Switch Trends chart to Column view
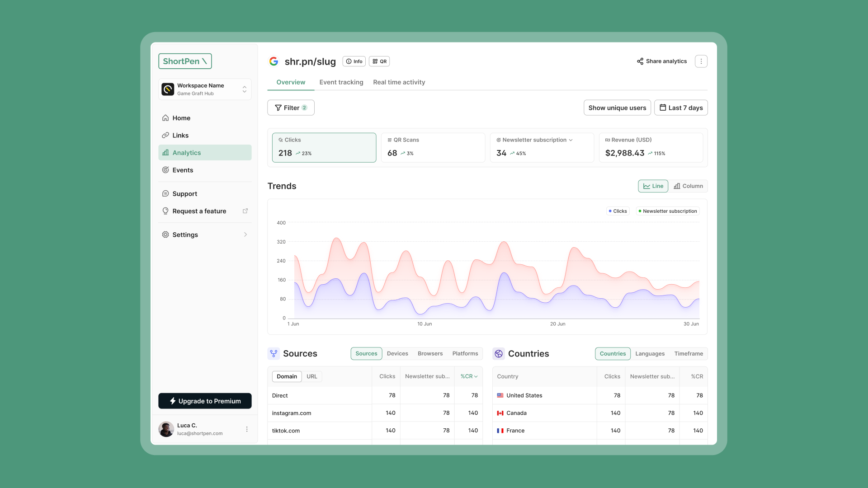 [x=688, y=186]
